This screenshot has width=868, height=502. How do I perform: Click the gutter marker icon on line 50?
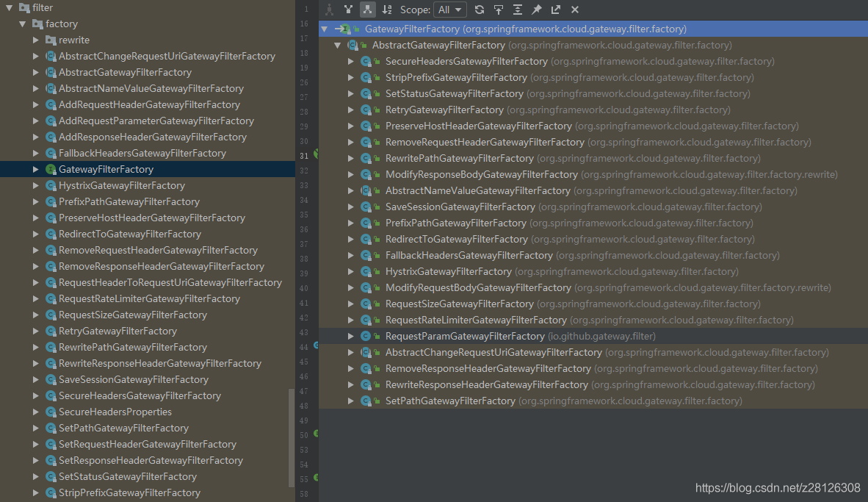pyautogui.click(x=316, y=434)
